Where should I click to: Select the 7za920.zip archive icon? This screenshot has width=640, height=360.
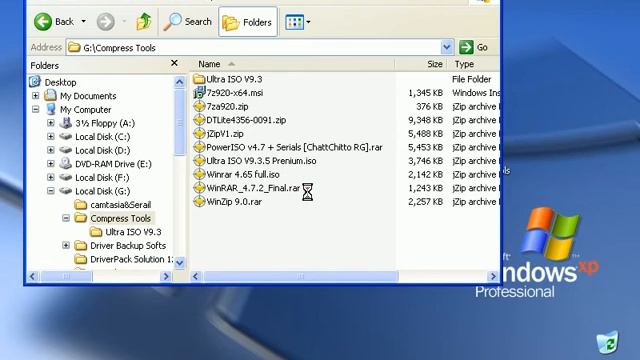click(x=199, y=106)
